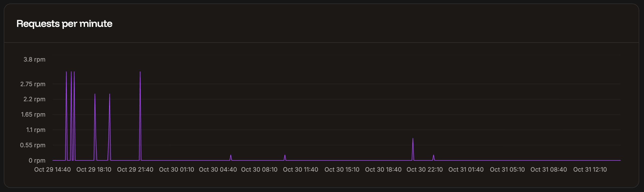Click the 0.55 rpm y-axis label
The width and height of the screenshot is (644, 192).
[33, 145]
